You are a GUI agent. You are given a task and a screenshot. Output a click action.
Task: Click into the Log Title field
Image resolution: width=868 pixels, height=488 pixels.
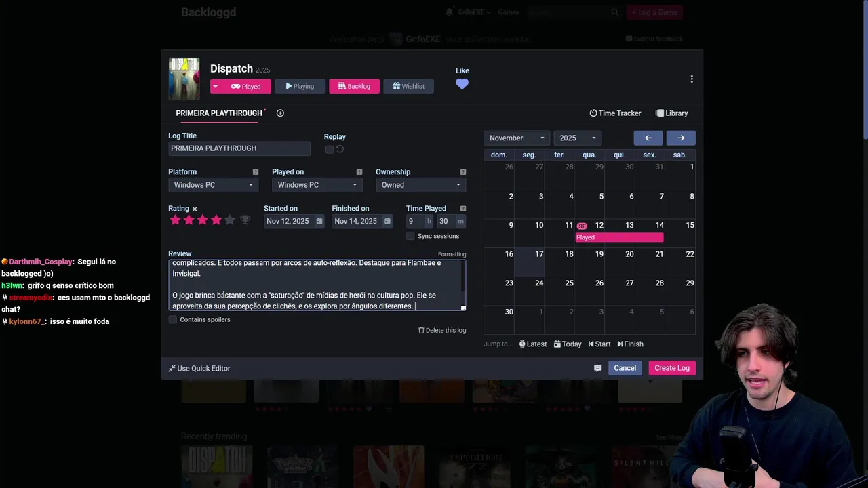(239, 148)
